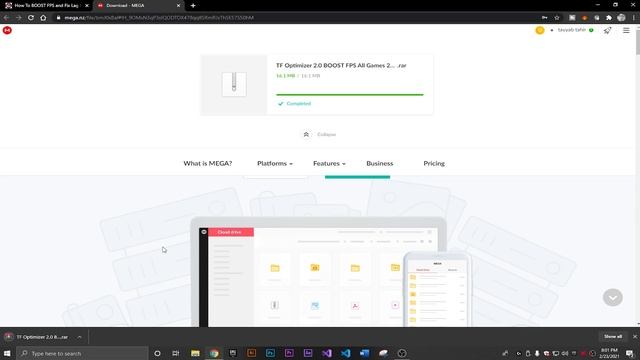Expand the Features dropdown

(329, 163)
